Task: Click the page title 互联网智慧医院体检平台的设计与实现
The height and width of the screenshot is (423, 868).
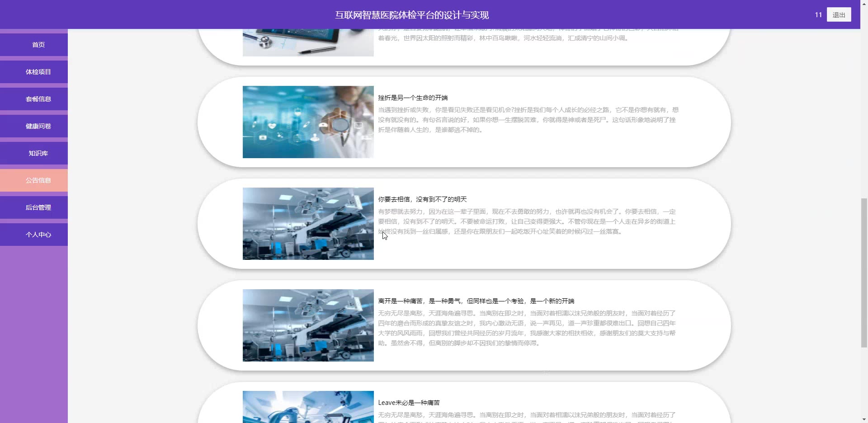Action: [412, 15]
